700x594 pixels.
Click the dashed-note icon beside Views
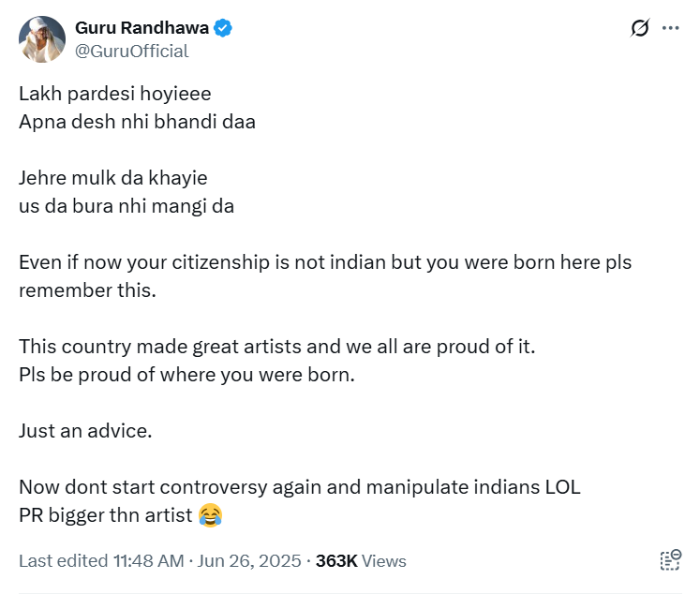point(670,560)
